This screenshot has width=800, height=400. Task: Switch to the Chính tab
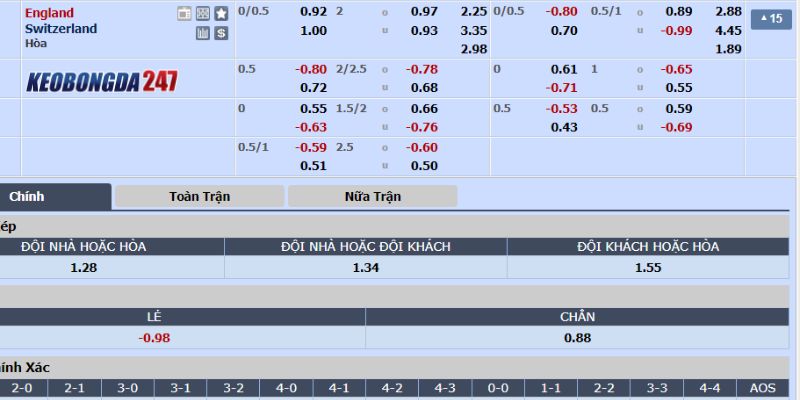click(x=55, y=197)
